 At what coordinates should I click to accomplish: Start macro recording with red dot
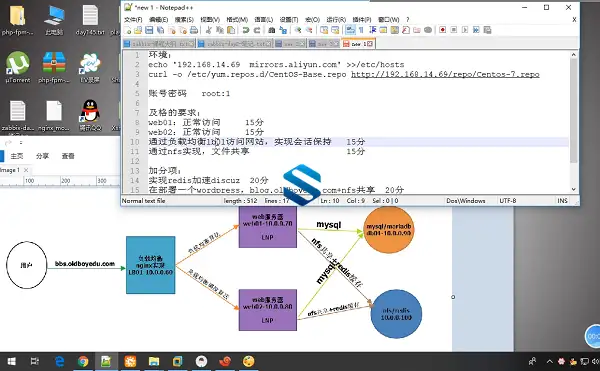[x=443, y=30]
